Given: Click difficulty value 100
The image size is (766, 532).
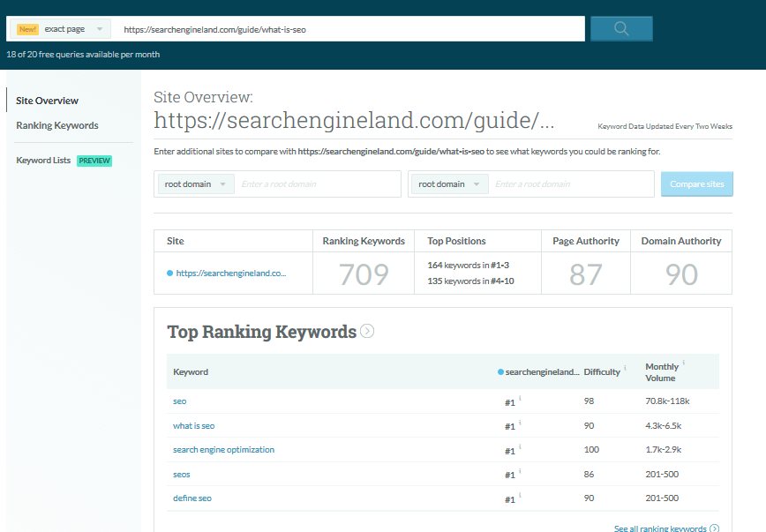Looking at the screenshot, I should pos(591,449).
